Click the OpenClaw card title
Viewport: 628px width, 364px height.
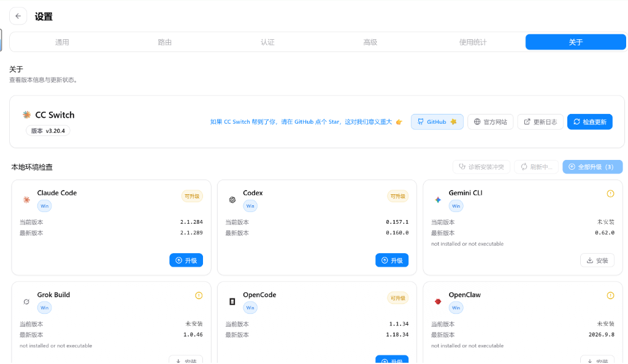tap(465, 295)
